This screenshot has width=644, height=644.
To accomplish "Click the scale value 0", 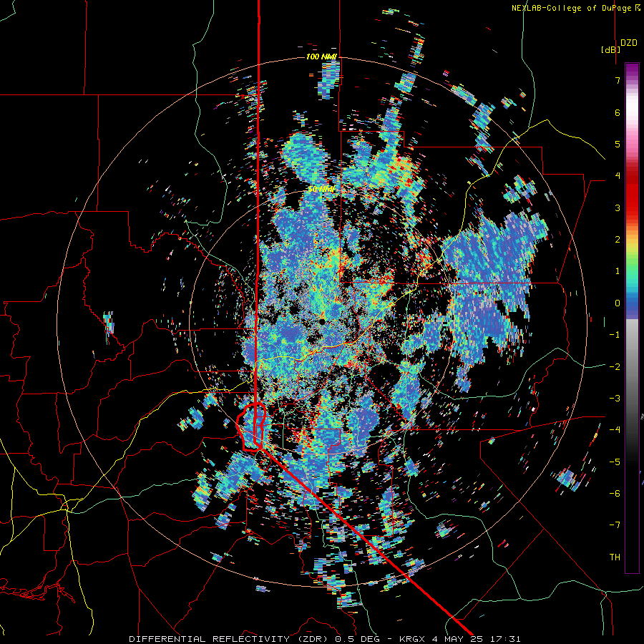I will point(618,303).
